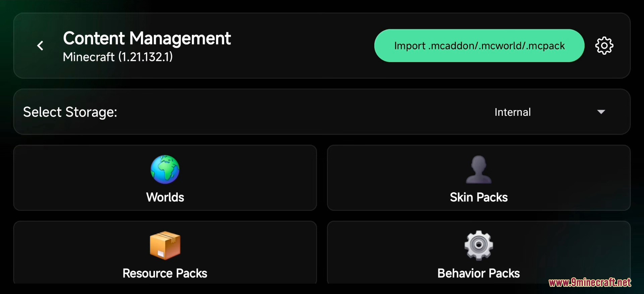Screen dimensions: 644x294
Task: Open the "Skin Packs" text label
Action: [479, 197]
